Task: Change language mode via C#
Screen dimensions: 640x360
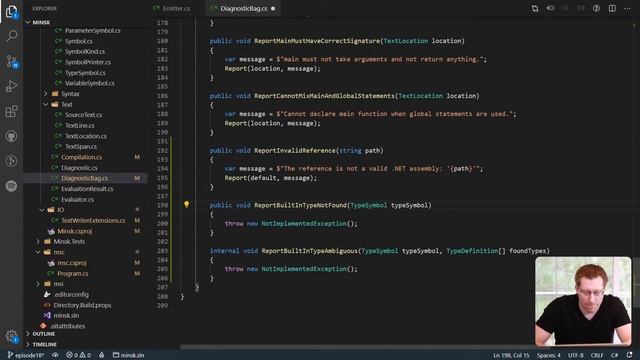Action: [x=614, y=356]
